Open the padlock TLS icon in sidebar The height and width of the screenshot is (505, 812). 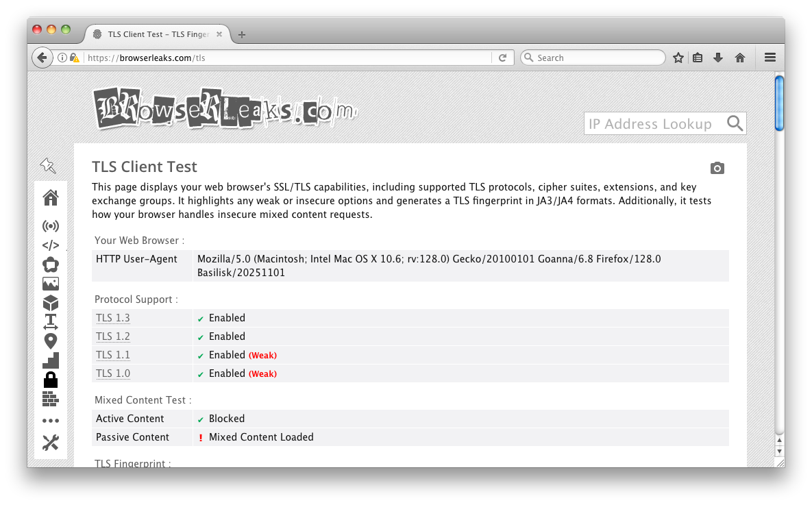pyautogui.click(x=51, y=379)
